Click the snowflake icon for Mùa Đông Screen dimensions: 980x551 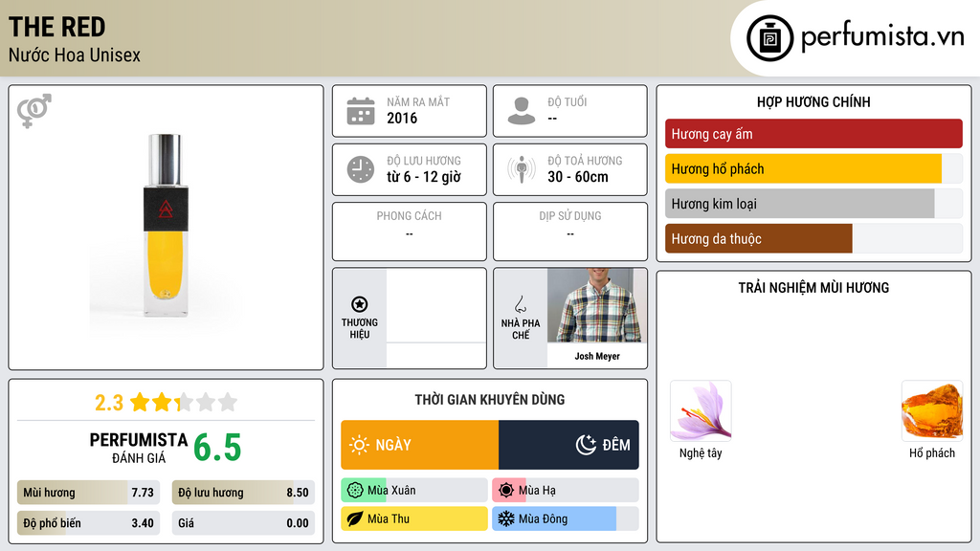pos(506,518)
